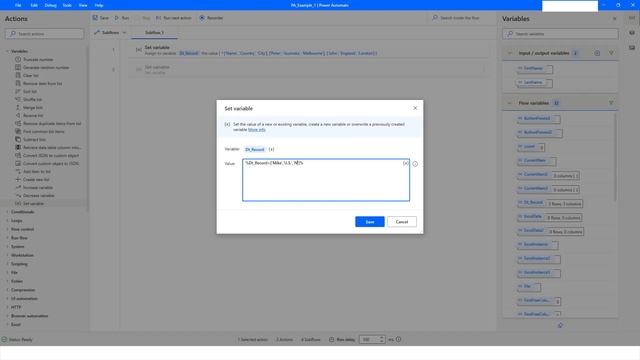Select step 1 Set variable action in flow

(309, 50)
